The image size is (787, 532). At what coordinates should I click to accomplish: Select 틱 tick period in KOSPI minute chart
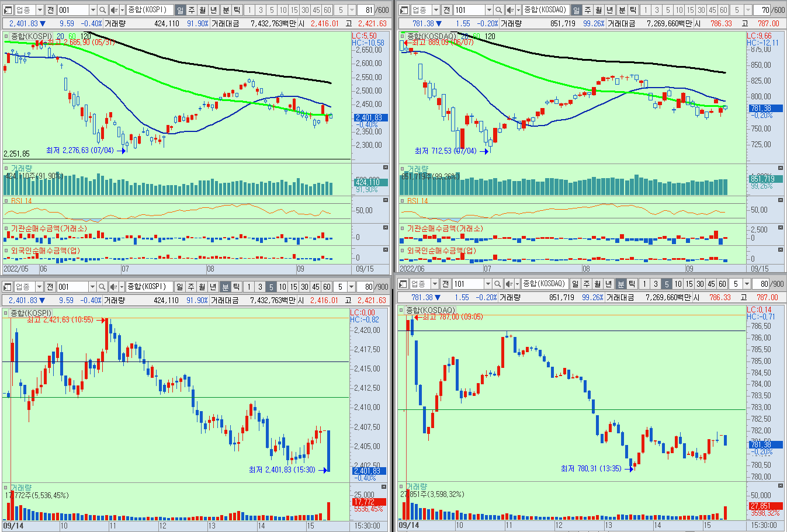tap(236, 287)
